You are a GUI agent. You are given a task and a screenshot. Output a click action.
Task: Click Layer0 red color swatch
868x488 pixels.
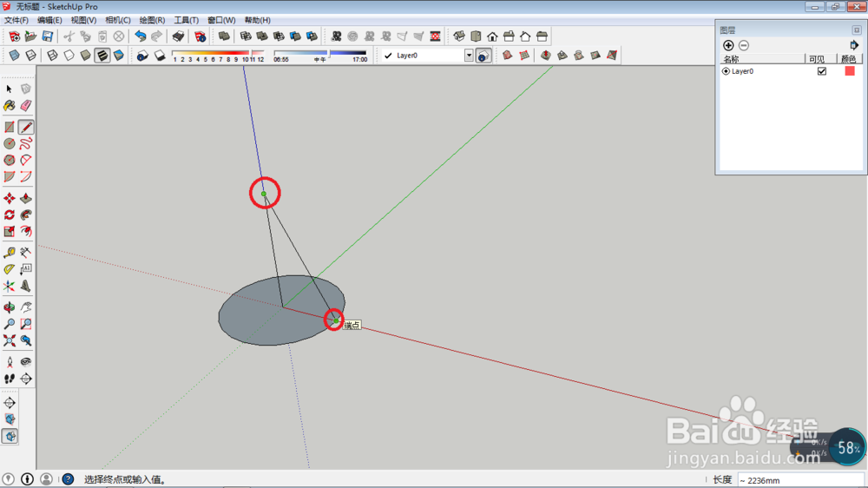coord(850,71)
